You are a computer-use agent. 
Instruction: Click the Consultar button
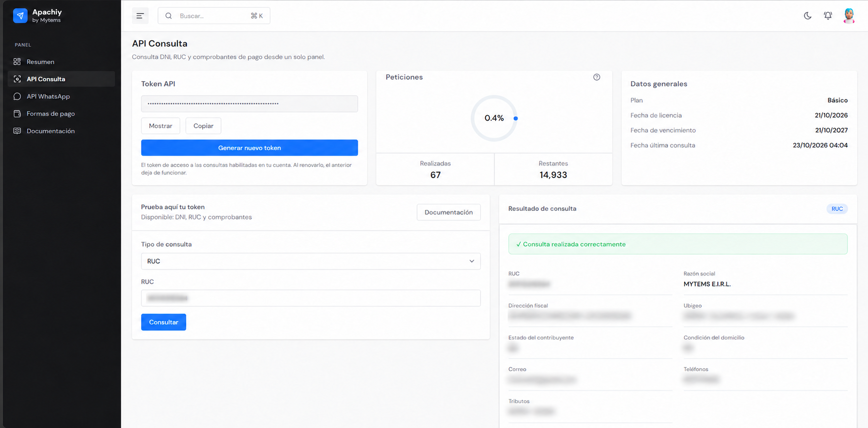tap(163, 322)
